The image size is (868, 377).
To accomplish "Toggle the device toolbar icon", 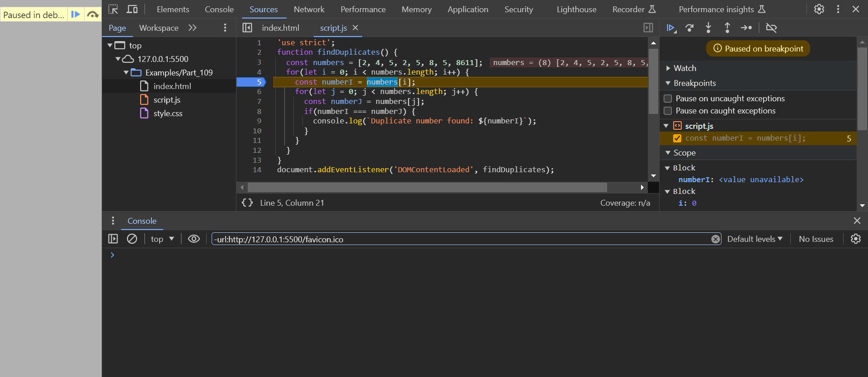I will pos(132,9).
